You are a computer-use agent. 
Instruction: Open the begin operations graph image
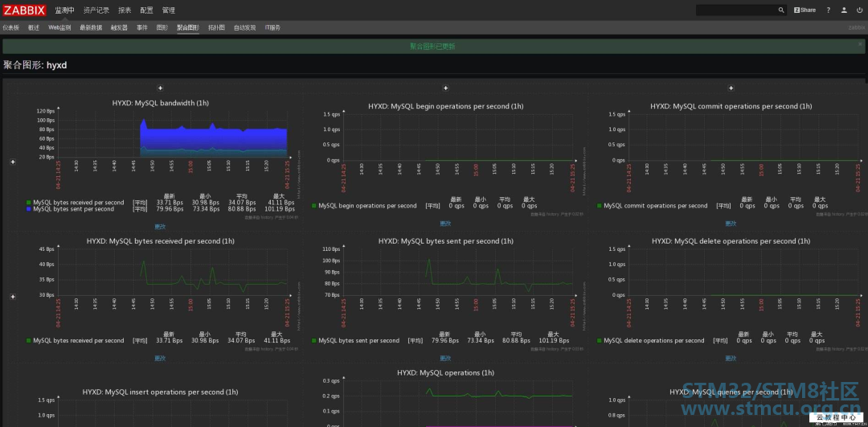click(445, 158)
